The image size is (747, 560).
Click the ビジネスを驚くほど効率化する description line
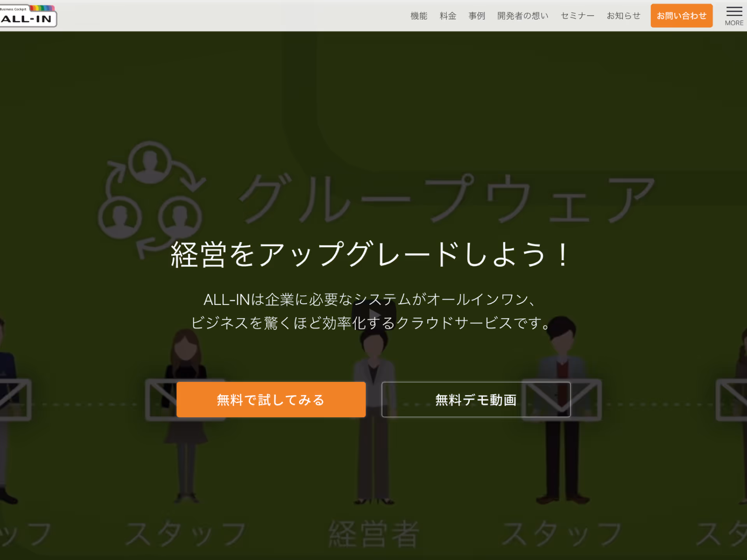pos(370,323)
